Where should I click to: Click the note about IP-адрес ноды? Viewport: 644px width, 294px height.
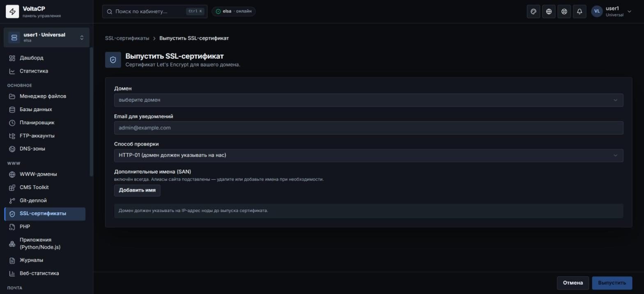click(368, 211)
